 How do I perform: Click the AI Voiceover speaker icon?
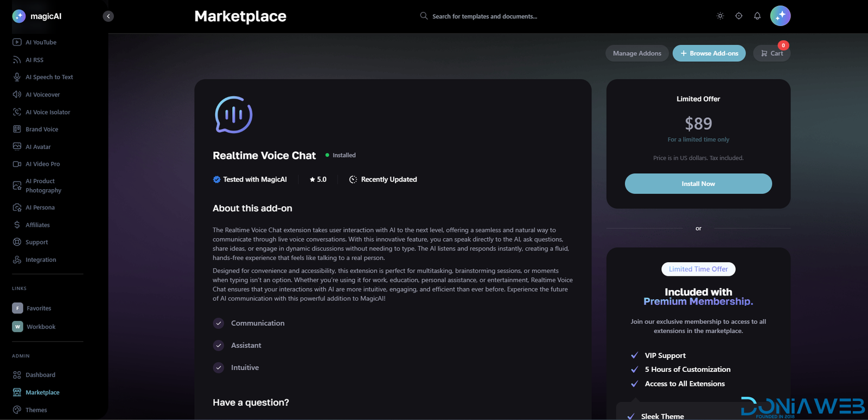(17, 94)
